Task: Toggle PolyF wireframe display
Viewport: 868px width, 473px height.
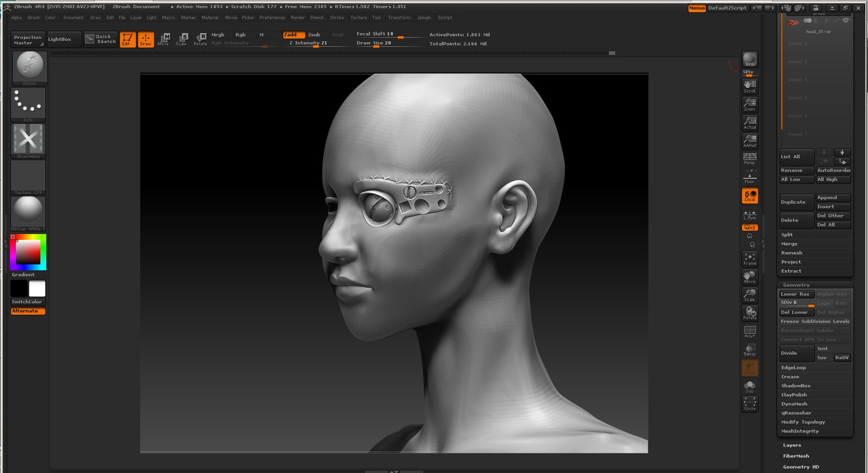Action: 750,332
